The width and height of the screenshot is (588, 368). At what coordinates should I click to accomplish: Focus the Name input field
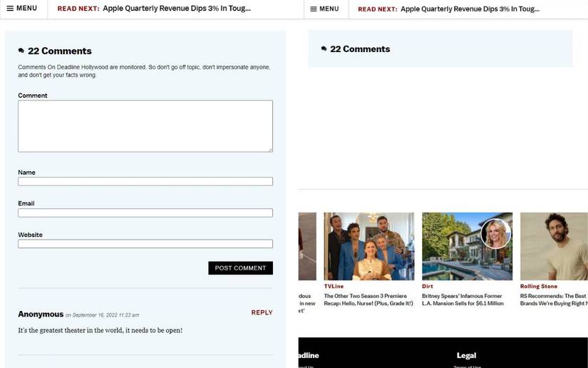pyautogui.click(x=145, y=182)
